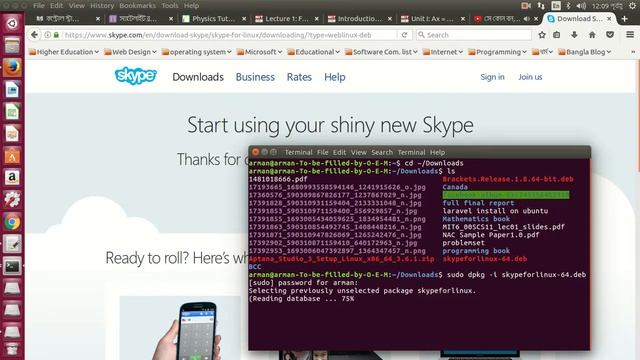Bookmark this page with the star icon
This screenshot has height=360, width=640.
[x=542, y=35]
